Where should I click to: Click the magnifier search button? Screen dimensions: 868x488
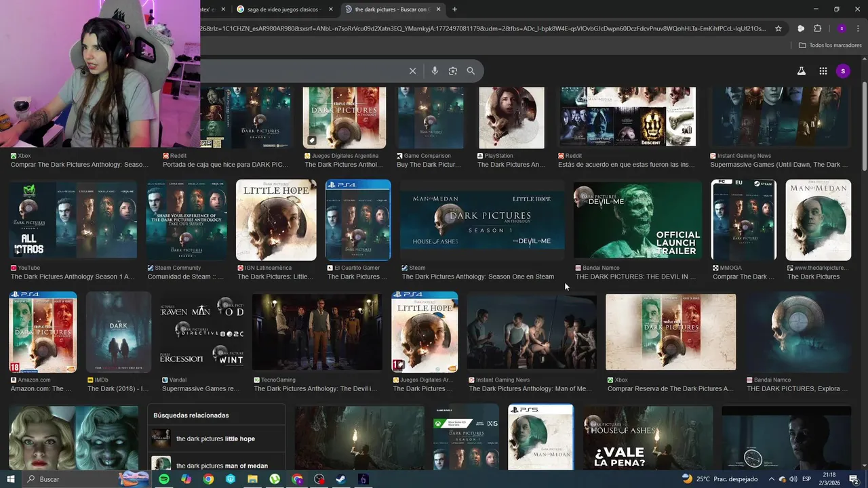point(471,71)
